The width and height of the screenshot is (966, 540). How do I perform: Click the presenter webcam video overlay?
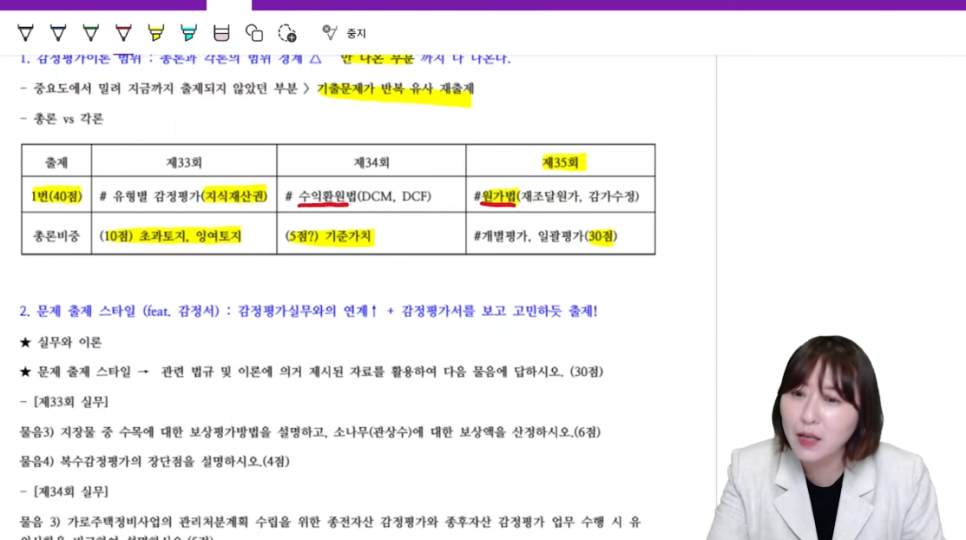(826, 438)
